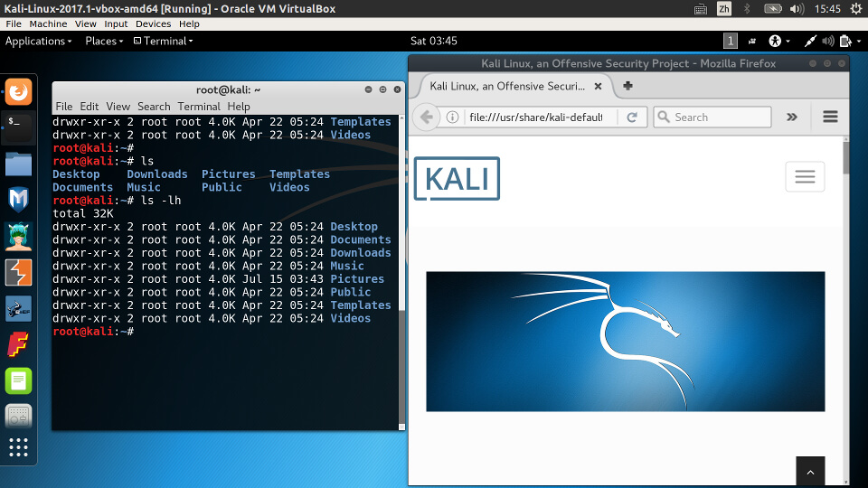This screenshot has height=488, width=868.
Task: Open the Files folder icon in dock
Action: click(19, 164)
